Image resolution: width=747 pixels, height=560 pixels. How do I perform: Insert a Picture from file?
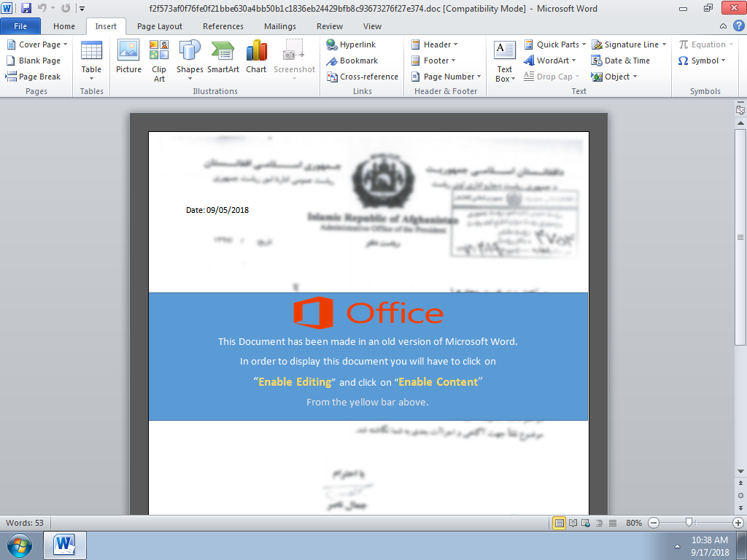(128, 57)
